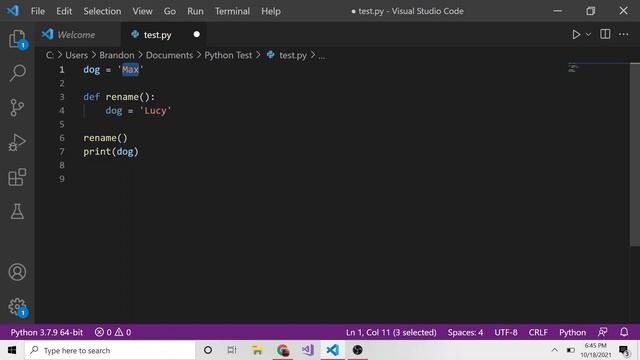Close test.py tab via unsaved dot
This screenshot has height=360, width=640.
click(x=196, y=34)
